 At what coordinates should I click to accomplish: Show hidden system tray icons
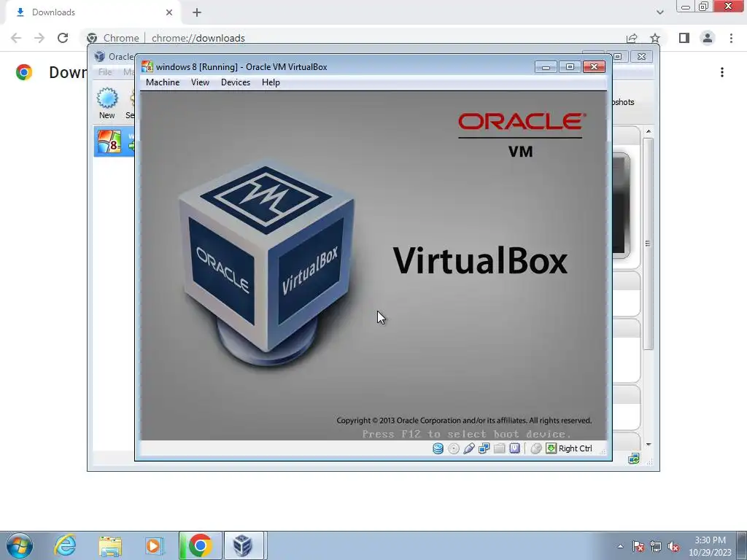620,546
